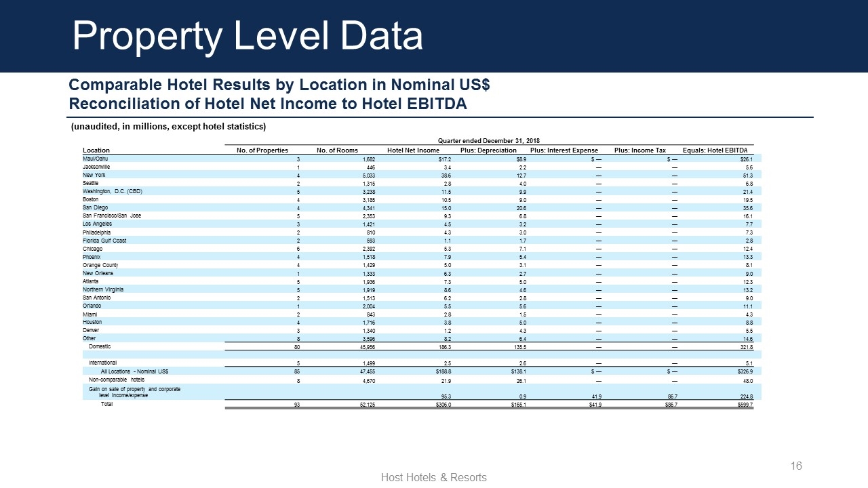The image size is (868, 488).
Task: Click the "Plus: Depreciation" column header
Action: 488,150
